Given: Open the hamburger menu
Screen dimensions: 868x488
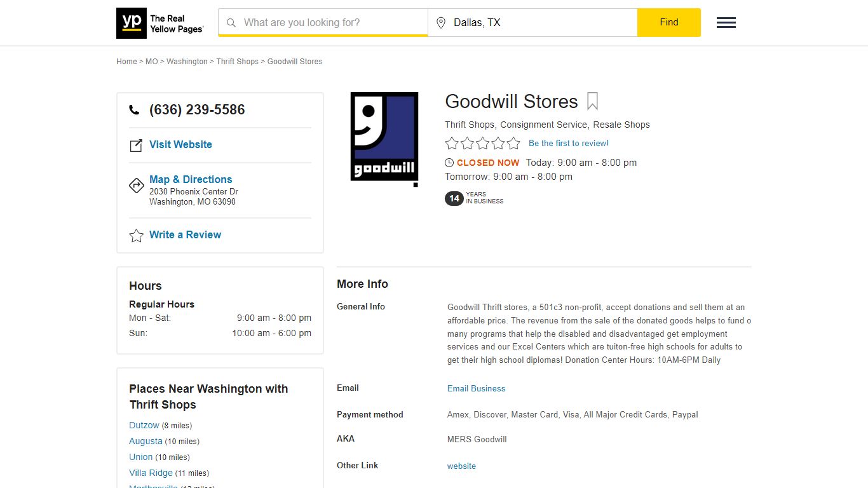Looking at the screenshot, I should [726, 23].
